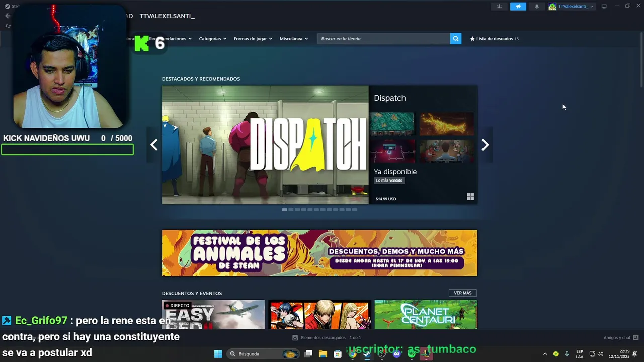Viewport: 644px width, 362px height.
Task: Open the ESP LAA language switcher
Action: click(x=580, y=354)
